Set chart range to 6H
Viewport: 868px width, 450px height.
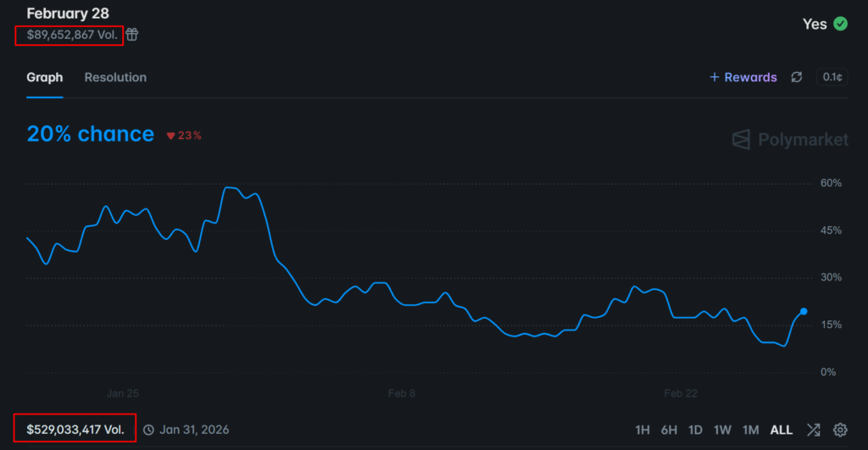pos(669,430)
